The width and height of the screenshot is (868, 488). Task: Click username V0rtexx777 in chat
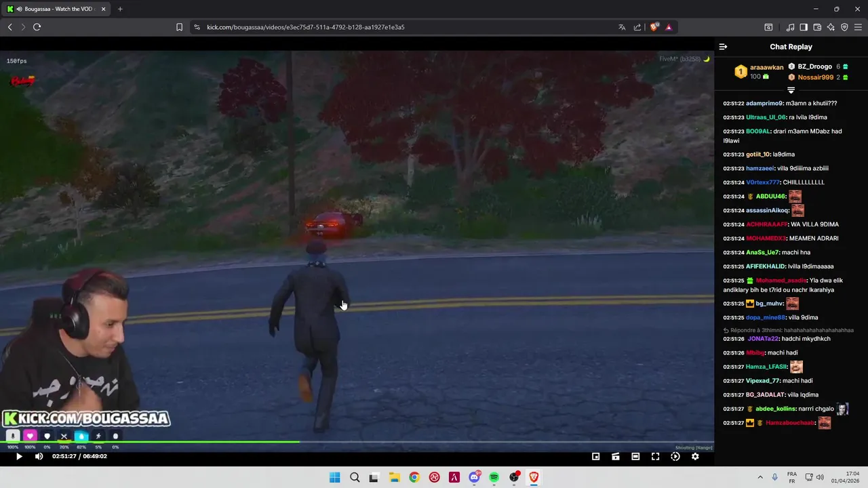pos(763,182)
